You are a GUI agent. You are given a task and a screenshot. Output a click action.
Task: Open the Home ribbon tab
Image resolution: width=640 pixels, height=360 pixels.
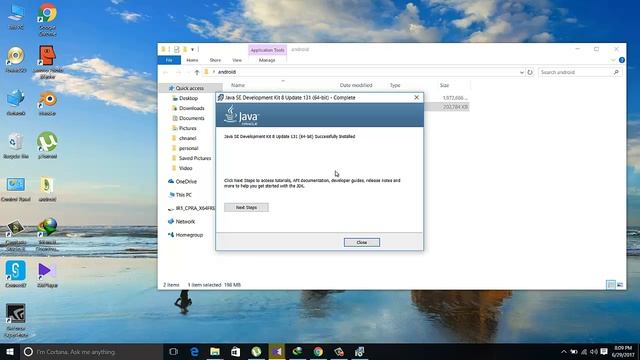[192, 60]
